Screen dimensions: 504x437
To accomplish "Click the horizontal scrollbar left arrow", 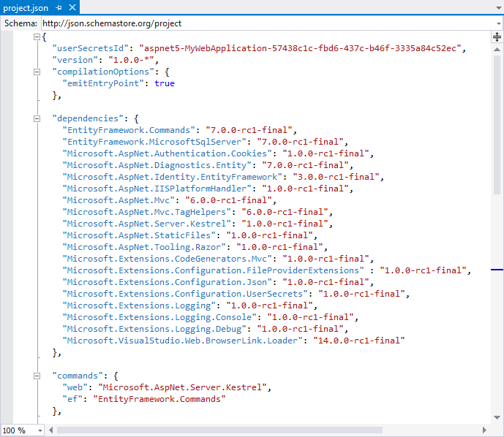I will coord(53,430).
